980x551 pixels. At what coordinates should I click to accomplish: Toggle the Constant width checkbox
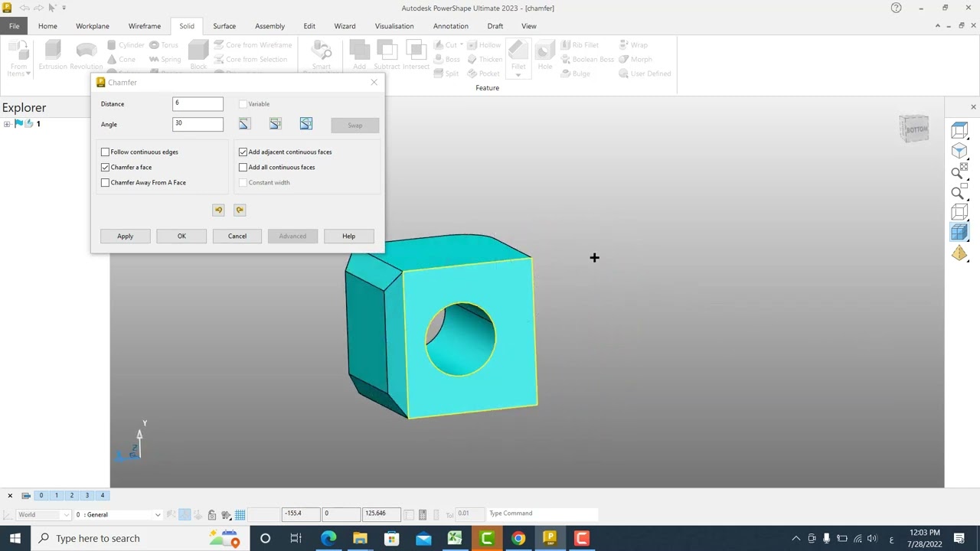(x=243, y=182)
